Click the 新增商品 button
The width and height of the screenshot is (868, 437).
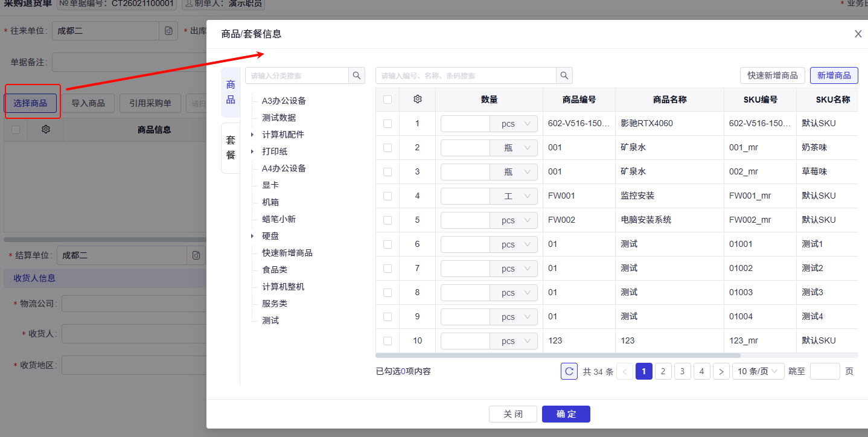pos(834,75)
